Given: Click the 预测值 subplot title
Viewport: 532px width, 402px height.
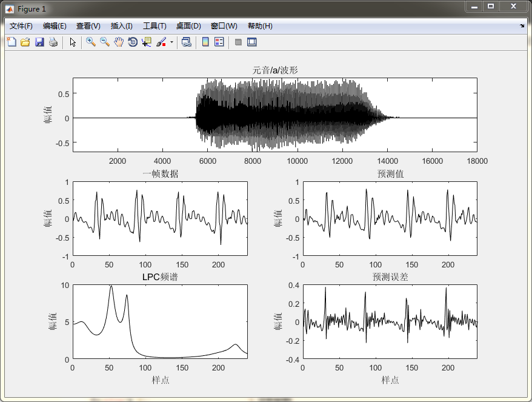Looking at the screenshot, I should click(390, 174).
